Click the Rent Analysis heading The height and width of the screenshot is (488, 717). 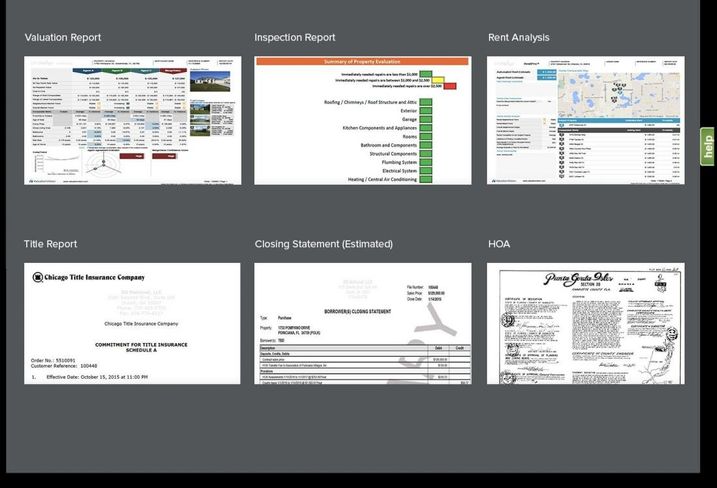[518, 38]
